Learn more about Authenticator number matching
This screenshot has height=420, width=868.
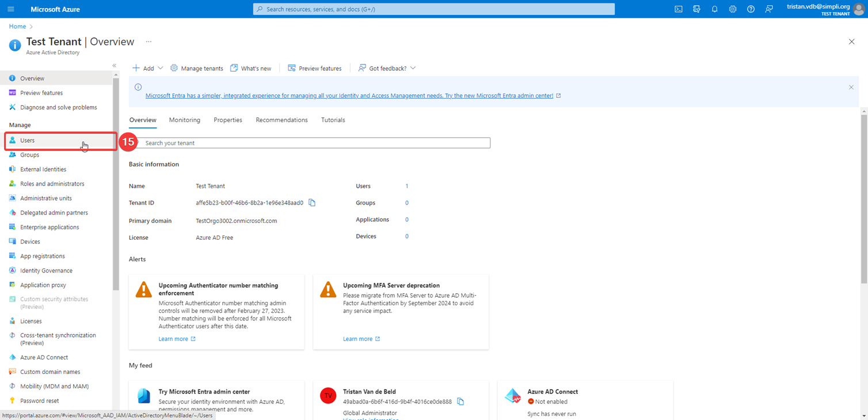[177, 339]
